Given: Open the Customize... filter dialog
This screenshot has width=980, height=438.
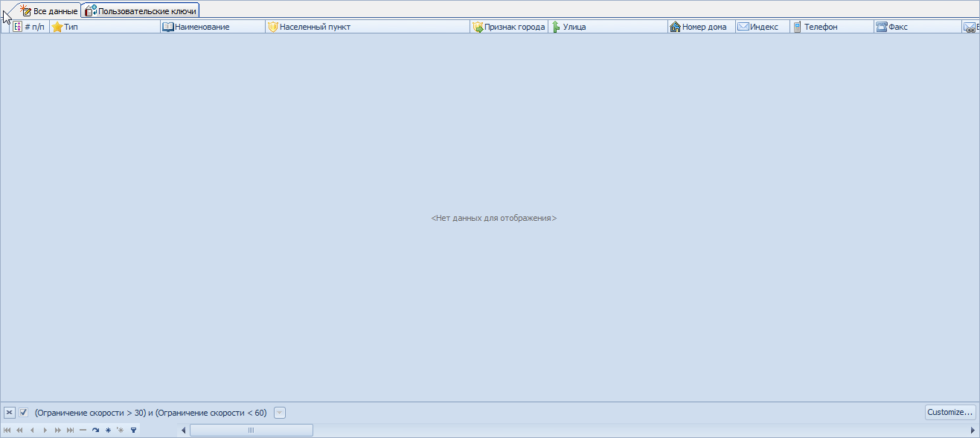Looking at the screenshot, I should click(x=949, y=412).
